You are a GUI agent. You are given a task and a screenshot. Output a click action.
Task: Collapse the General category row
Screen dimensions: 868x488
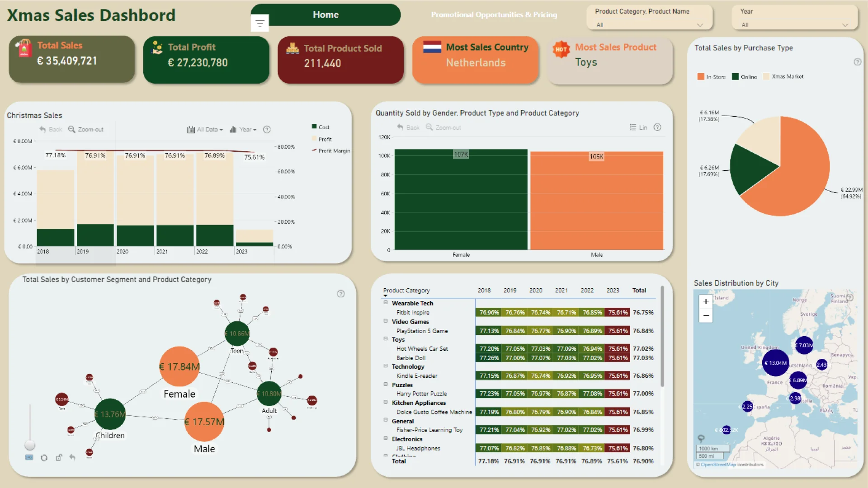click(386, 420)
